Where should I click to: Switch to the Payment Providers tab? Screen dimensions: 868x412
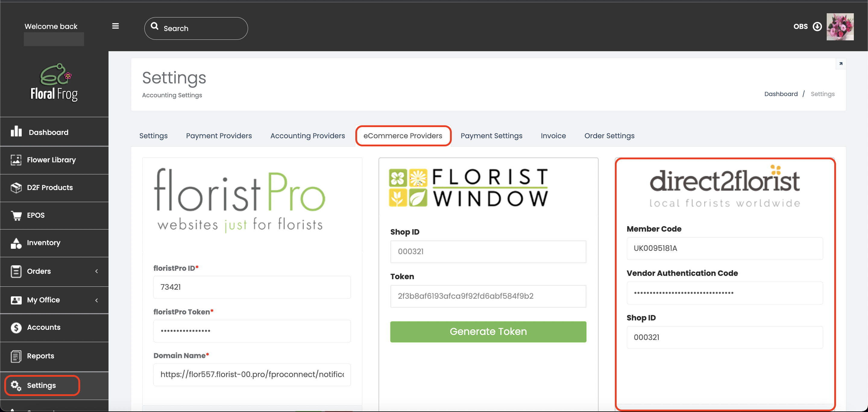tap(219, 136)
